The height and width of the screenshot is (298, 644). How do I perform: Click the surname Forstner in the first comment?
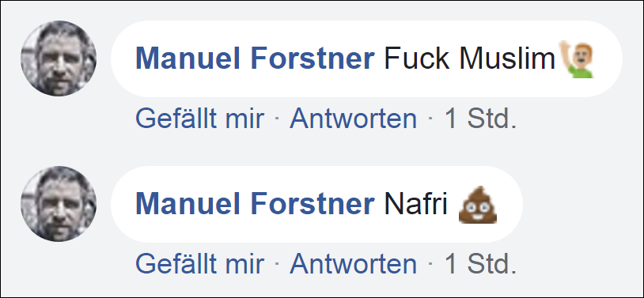coord(313,59)
